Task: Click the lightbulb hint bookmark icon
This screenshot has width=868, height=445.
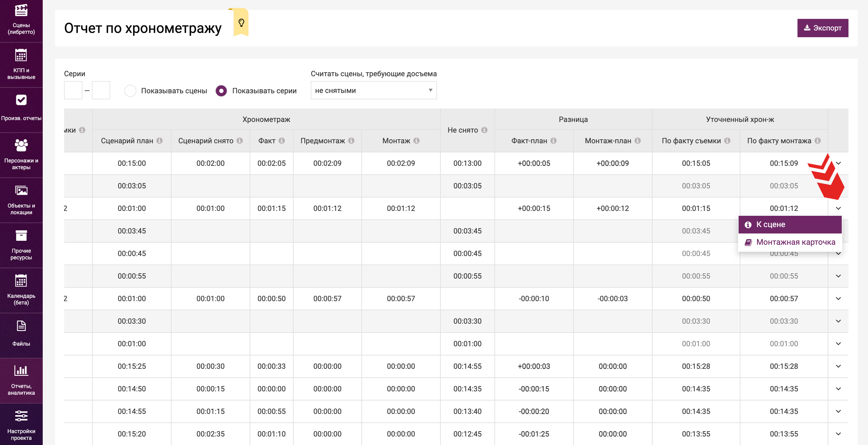Action: pyautogui.click(x=241, y=23)
